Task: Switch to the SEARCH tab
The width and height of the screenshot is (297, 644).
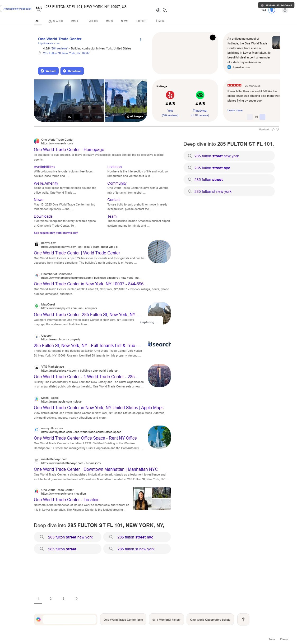Action: 56,21
